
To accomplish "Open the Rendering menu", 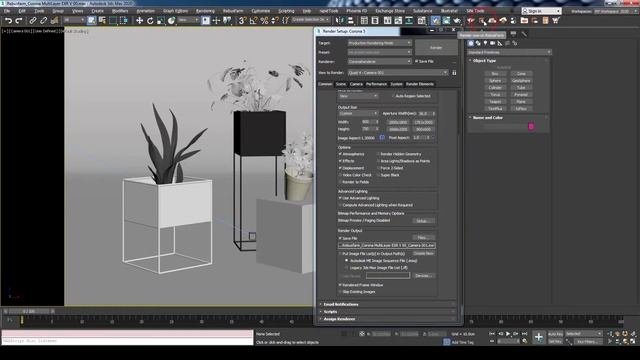I will [205, 11].
